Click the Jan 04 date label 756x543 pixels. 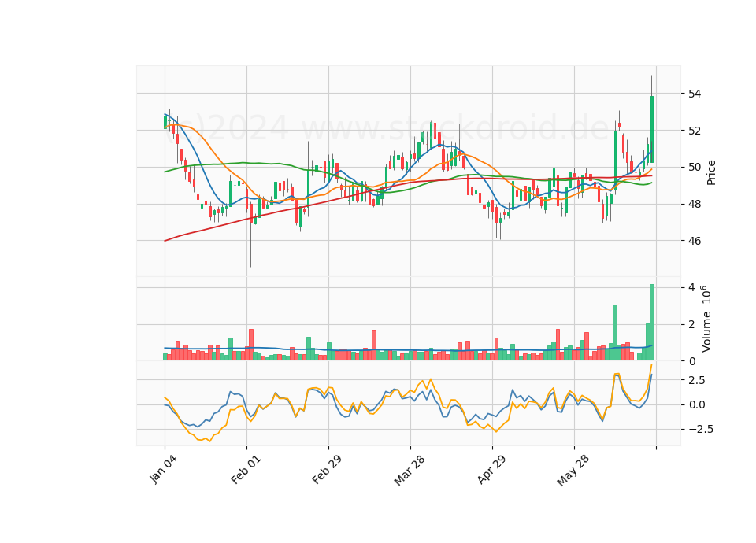[162, 470]
